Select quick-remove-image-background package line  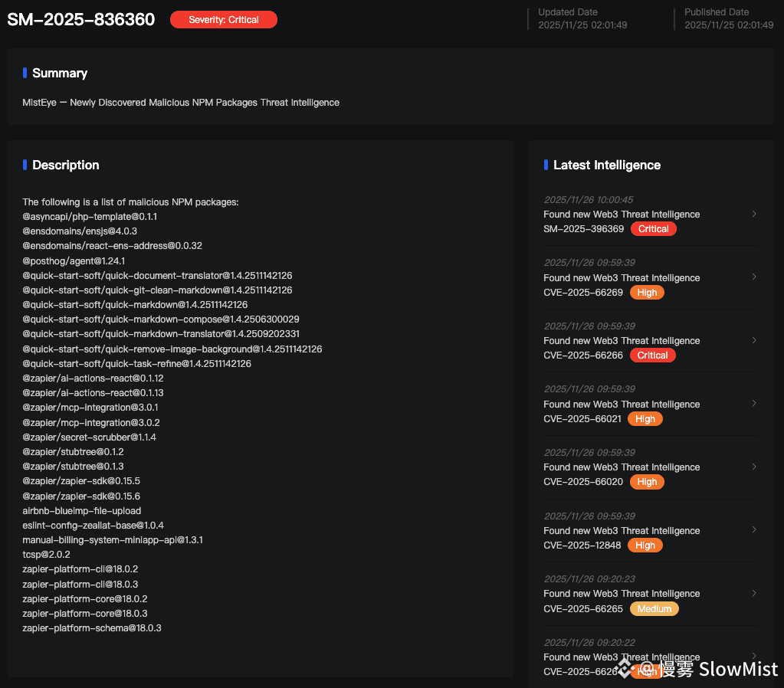[172, 349]
